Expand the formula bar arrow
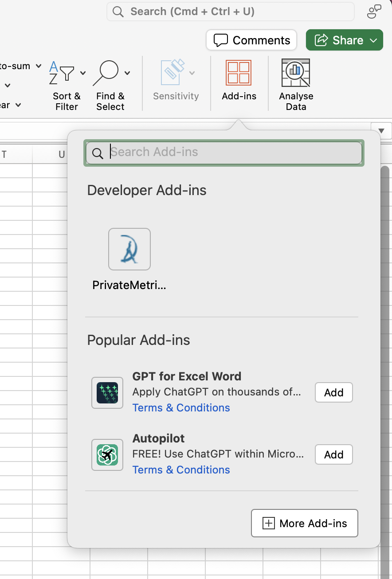 (x=381, y=131)
